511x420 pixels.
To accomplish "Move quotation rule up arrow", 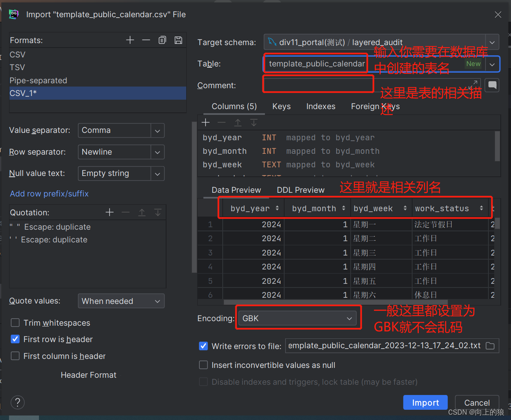I will click(142, 212).
